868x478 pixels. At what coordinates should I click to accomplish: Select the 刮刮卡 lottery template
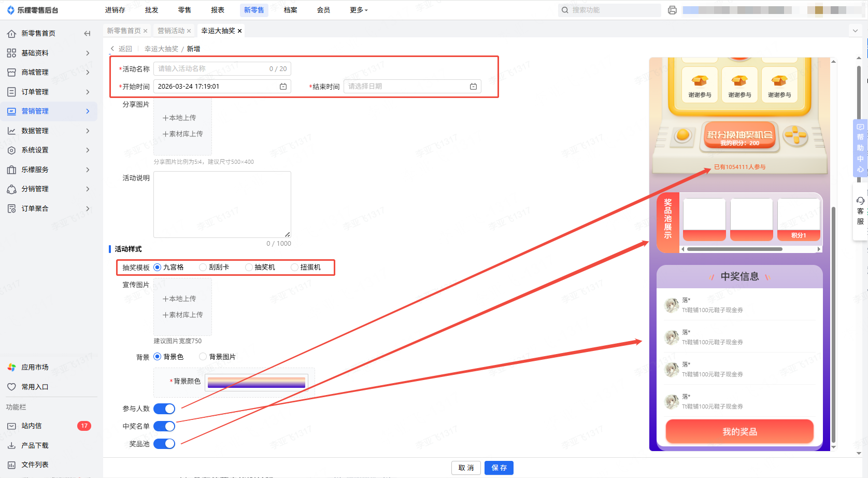[x=203, y=268]
